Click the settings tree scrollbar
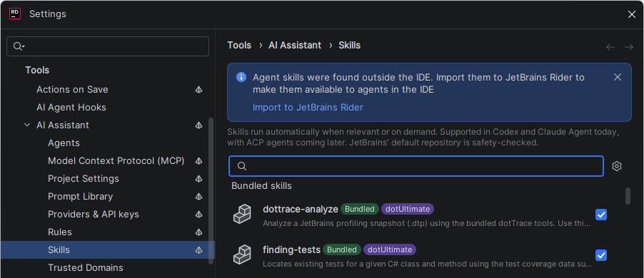This screenshot has width=644, height=278. [211, 190]
